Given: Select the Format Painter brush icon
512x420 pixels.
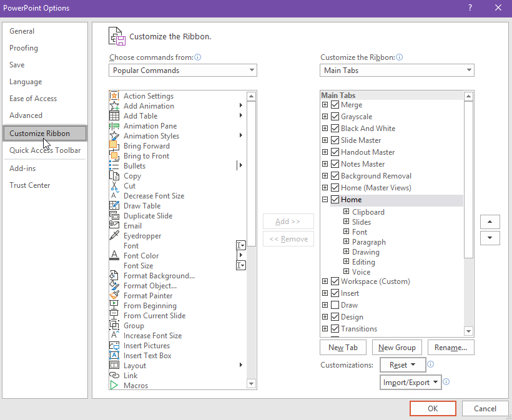Looking at the screenshot, I should (x=114, y=296).
